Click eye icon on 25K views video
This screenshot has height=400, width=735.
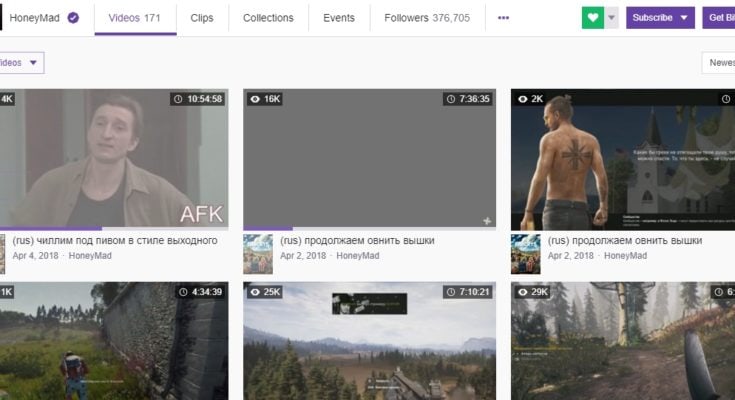[x=255, y=292]
